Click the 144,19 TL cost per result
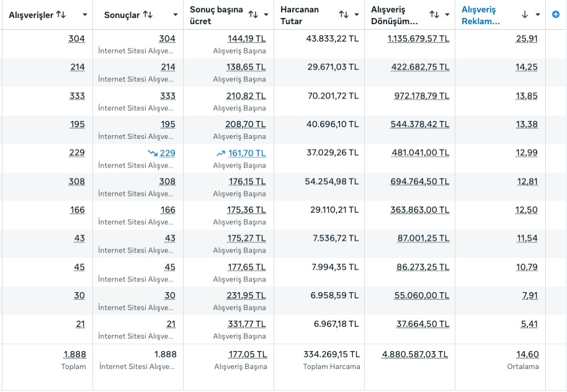 (246, 38)
